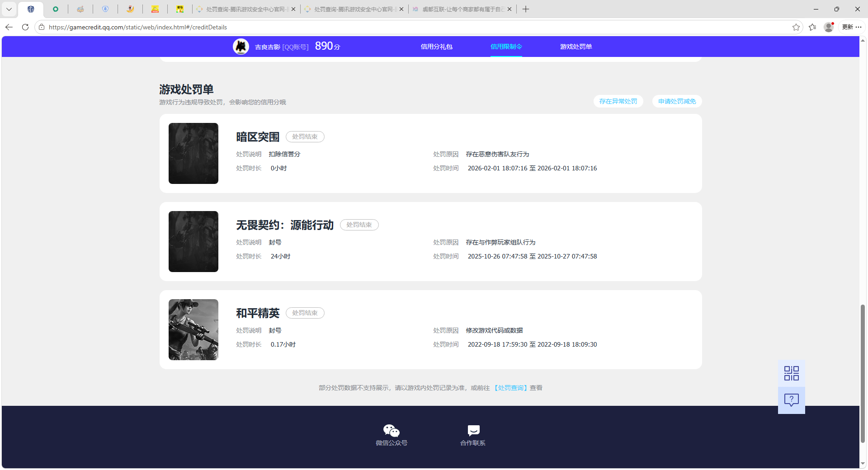Click 处罚结束 badge for 暗区突围
This screenshot has height=470, width=868.
click(305, 136)
